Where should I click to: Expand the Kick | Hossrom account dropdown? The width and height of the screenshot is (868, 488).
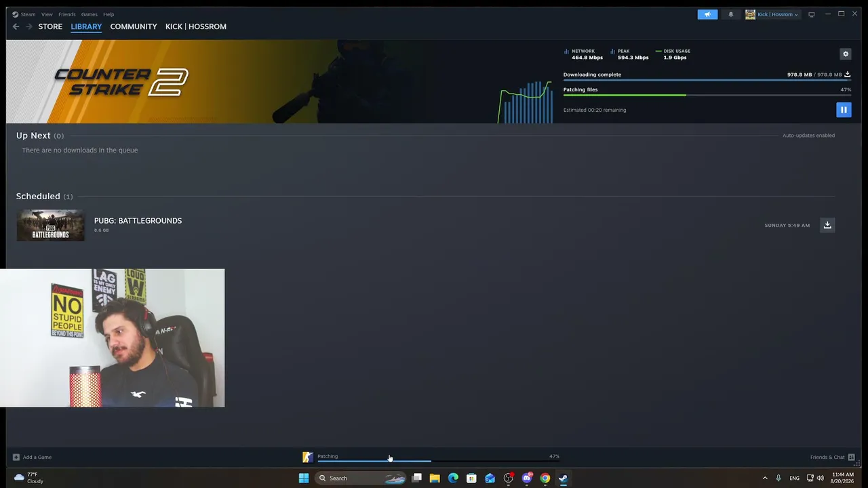(778, 14)
